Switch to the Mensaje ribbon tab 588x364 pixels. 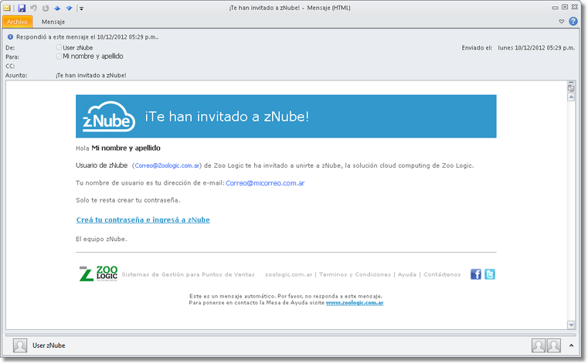pyautogui.click(x=53, y=22)
